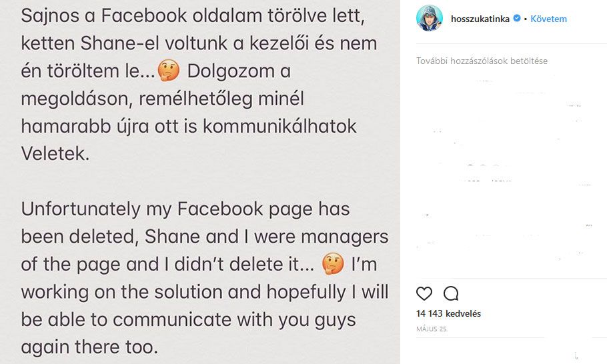Open the hosszukatinka profile avatar

430,18
